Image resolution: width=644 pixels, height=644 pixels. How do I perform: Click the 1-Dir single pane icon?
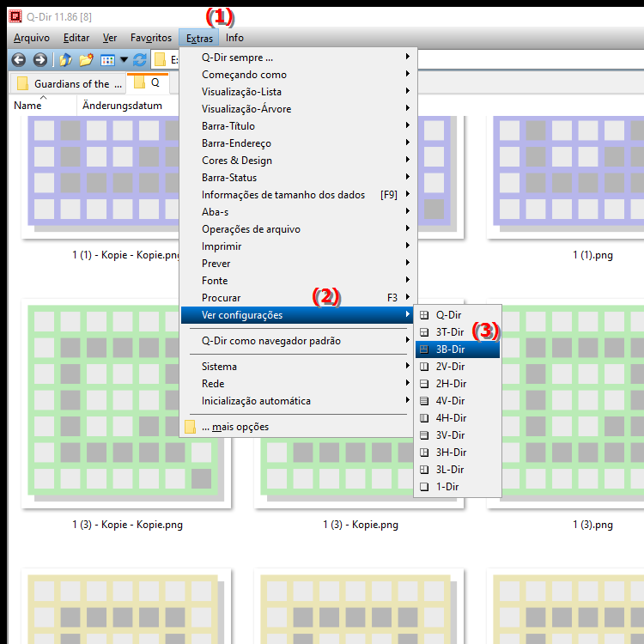point(424,487)
